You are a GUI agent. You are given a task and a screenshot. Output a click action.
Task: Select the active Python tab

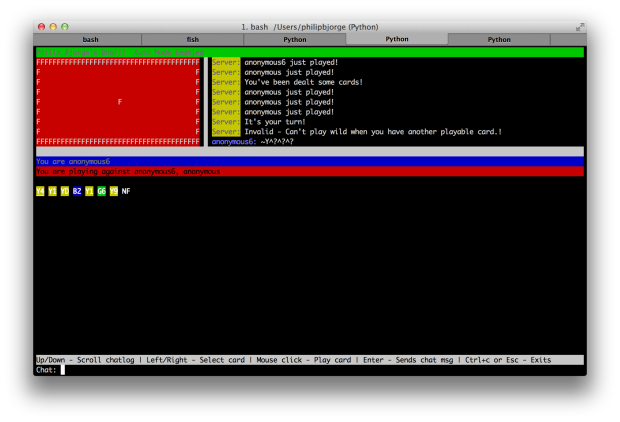point(397,39)
